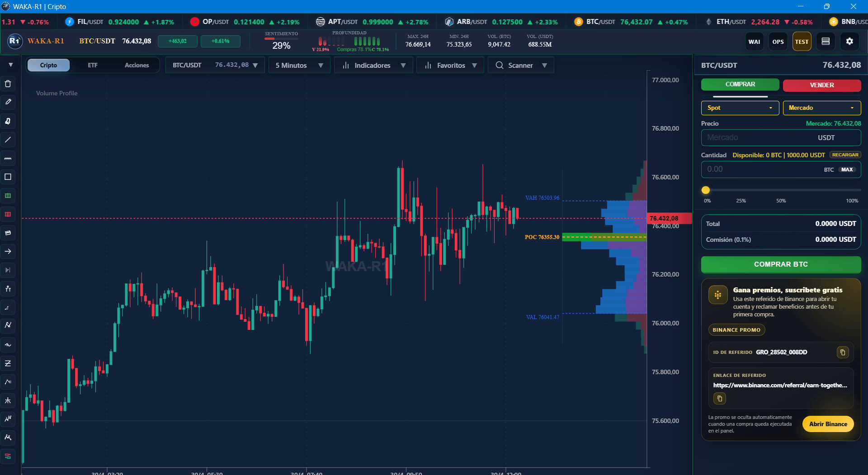Image resolution: width=868 pixels, height=475 pixels.
Task: Click the VAH 76503.96 label
Action: point(542,198)
